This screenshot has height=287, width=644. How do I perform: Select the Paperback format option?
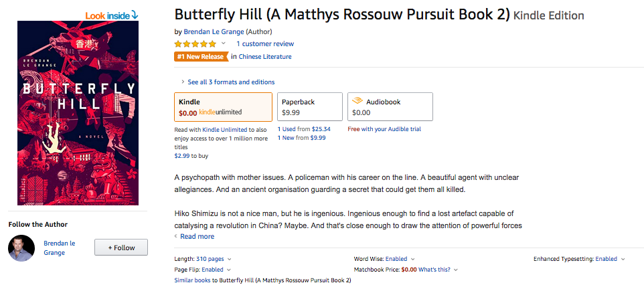tap(310, 107)
